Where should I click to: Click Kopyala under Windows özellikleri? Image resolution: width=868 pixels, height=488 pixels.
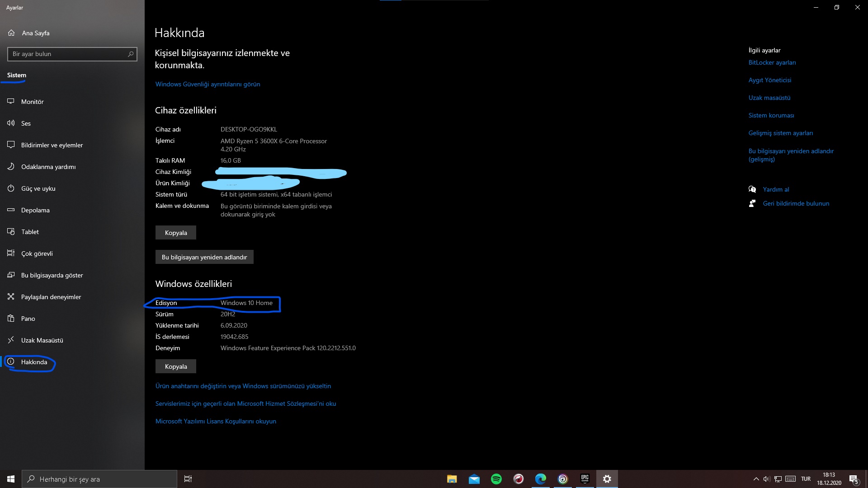[176, 366]
